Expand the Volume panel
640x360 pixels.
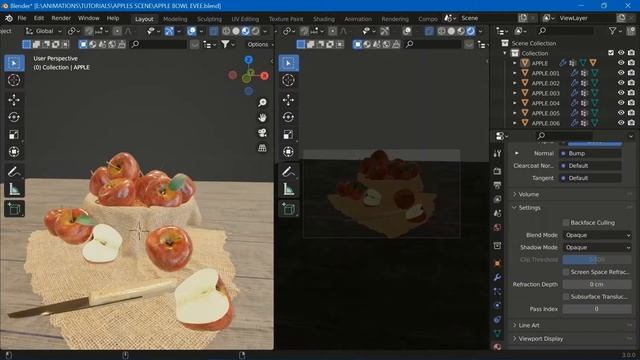click(x=528, y=194)
